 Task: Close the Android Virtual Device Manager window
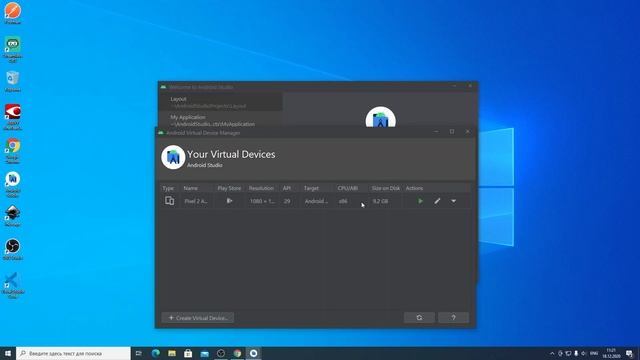[x=467, y=131]
